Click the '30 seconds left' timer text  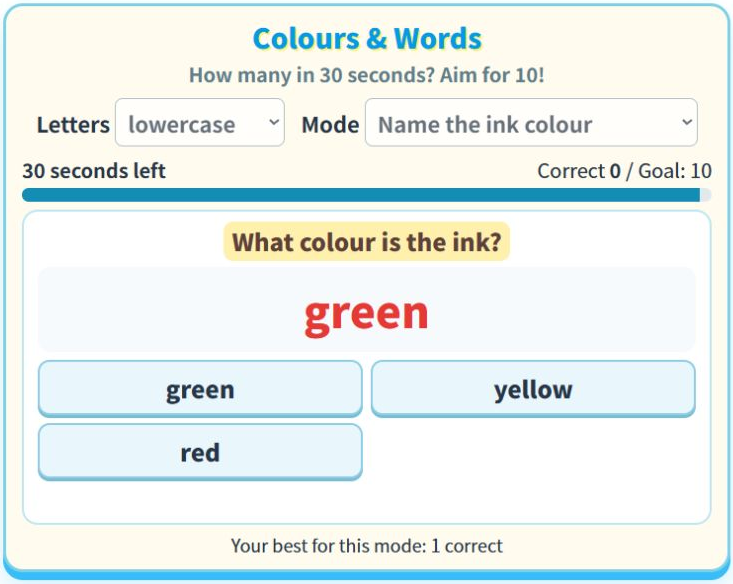(94, 171)
